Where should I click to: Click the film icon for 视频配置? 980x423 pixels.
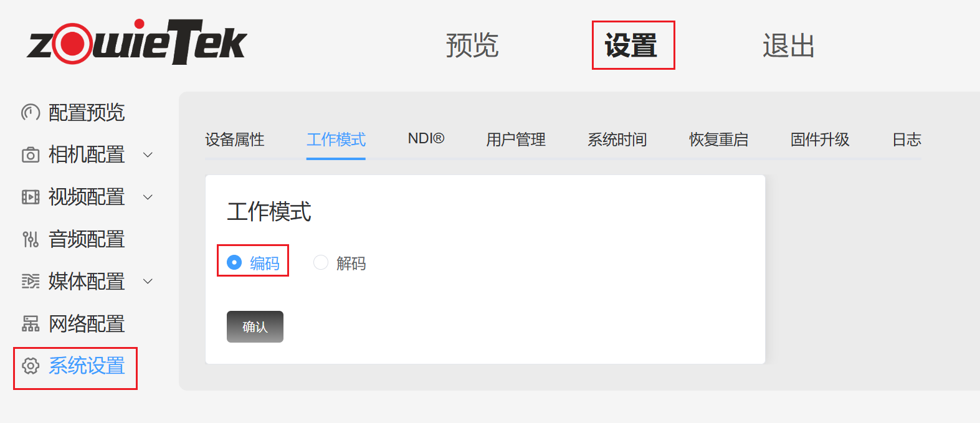[31, 197]
